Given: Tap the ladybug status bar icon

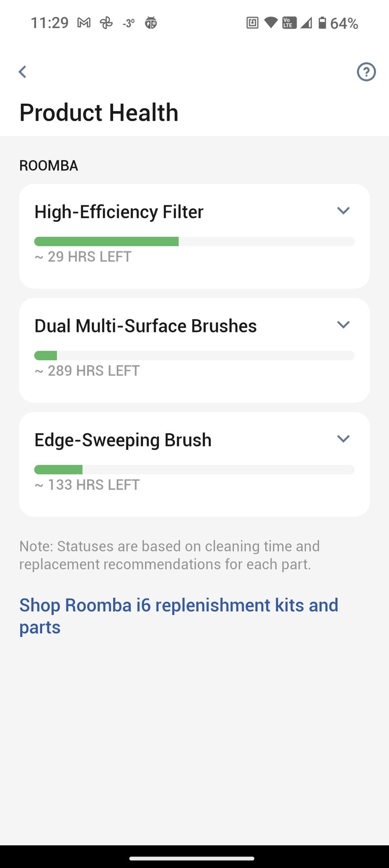Looking at the screenshot, I should coord(151,23).
